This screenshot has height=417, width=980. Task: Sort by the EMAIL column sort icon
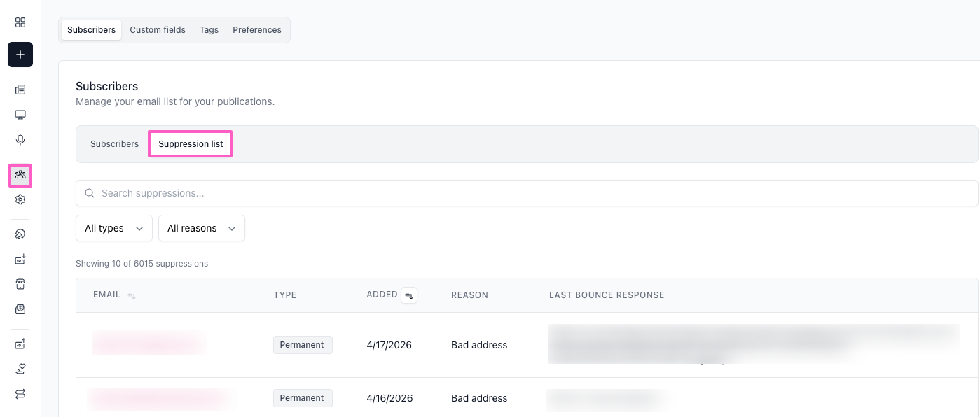pyautogui.click(x=131, y=295)
